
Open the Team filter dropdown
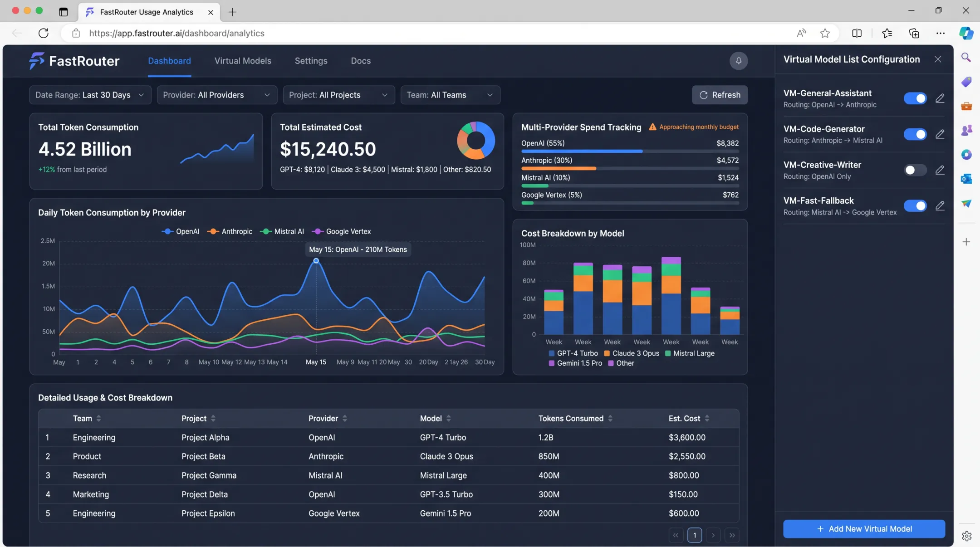[450, 95]
